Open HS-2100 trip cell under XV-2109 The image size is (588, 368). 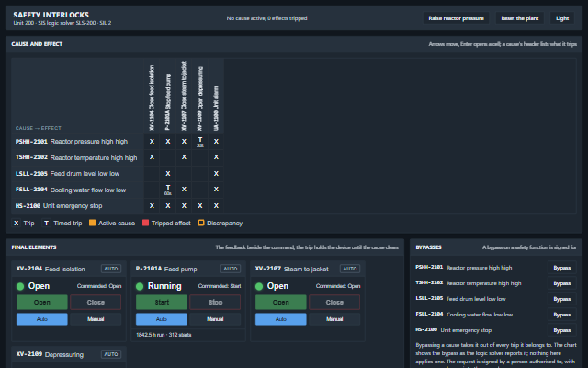pos(200,206)
